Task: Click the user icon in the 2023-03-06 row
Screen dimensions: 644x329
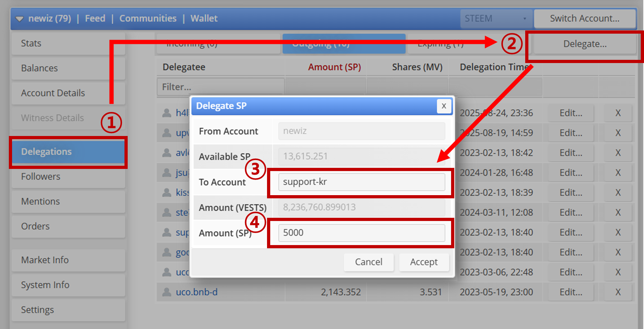Action: 166,272
